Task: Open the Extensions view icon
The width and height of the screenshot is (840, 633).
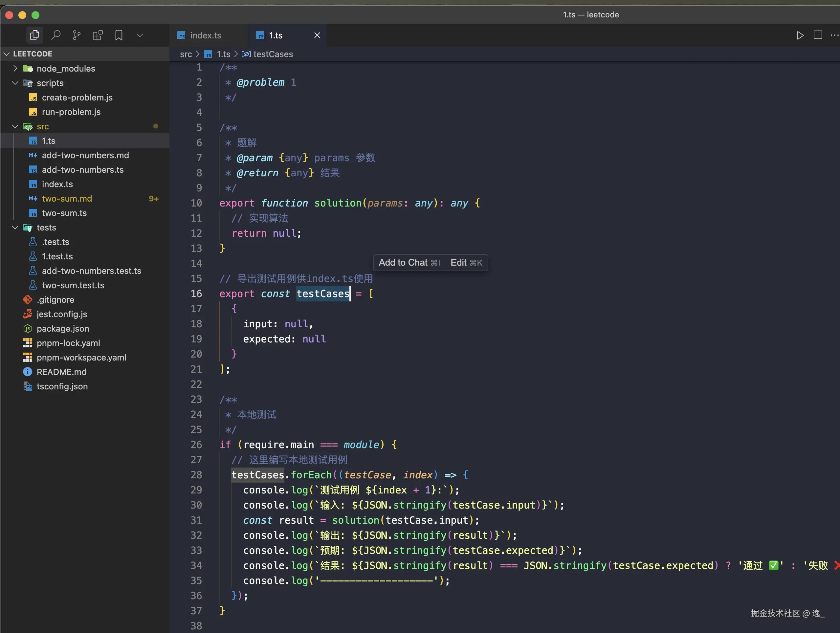Action: tap(98, 35)
